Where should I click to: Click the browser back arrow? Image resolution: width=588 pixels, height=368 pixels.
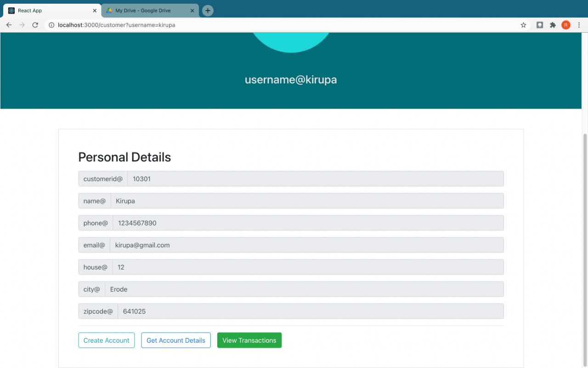[9, 25]
